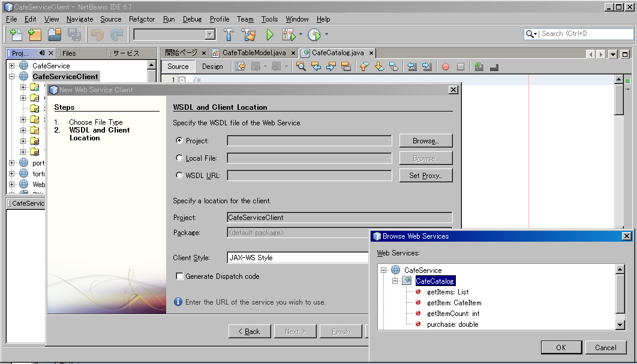Run the main project with green arrow
The width and height of the screenshot is (637, 364).
[270, 35]
